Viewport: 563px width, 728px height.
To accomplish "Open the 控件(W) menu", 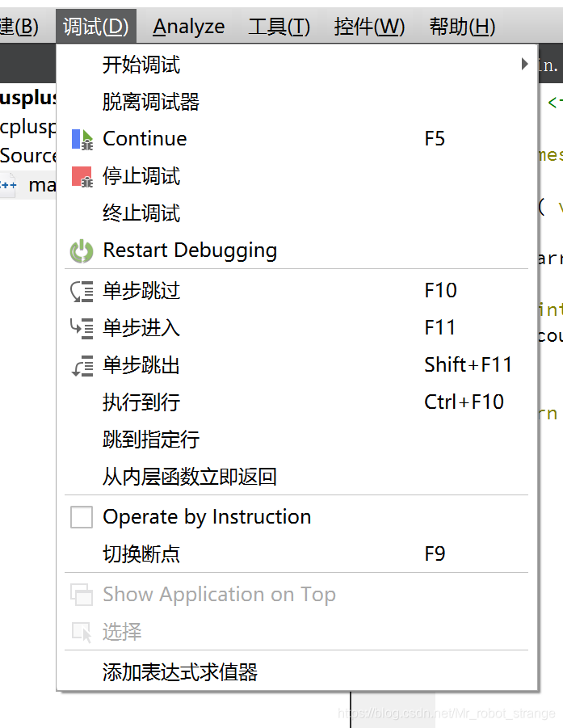I will 369,27.
